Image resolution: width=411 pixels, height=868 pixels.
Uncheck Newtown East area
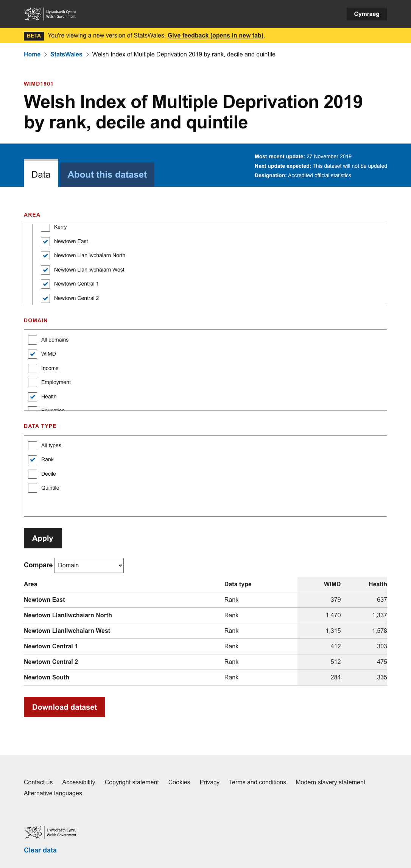(x=45, y=242)
